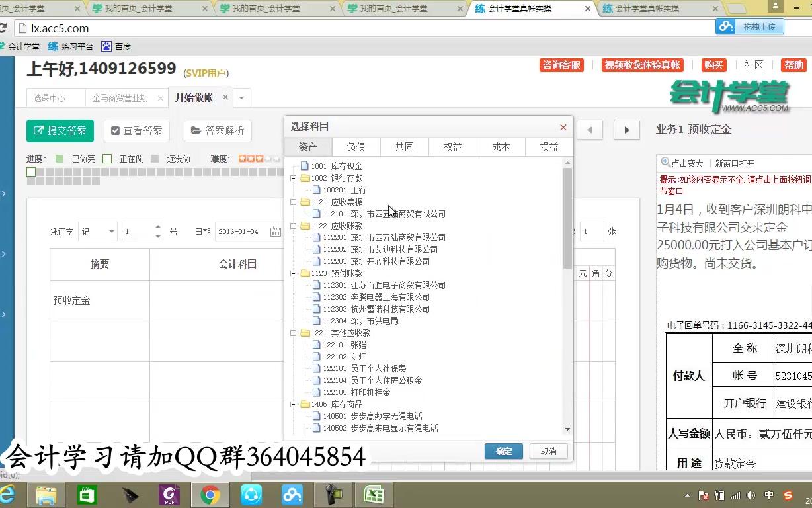Image resolution: width=812 pixels, height=508 pixels.
Task: Switch to the 负债 tab in subject dialog
Action: point(356,147)
